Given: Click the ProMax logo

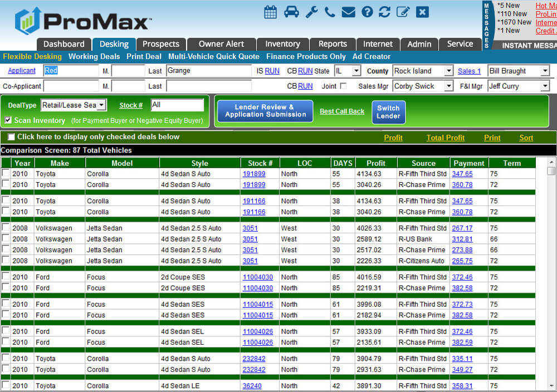Looking at the screenshot, I should click(83, 21).
